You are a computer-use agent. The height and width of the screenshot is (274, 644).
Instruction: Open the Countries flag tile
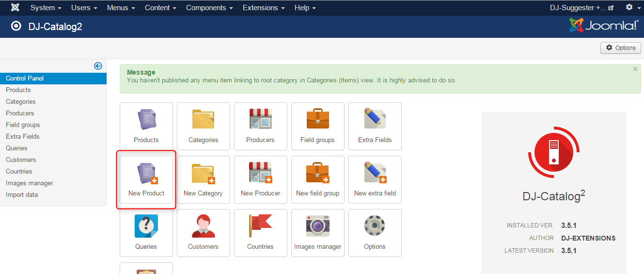pos(261,233)
